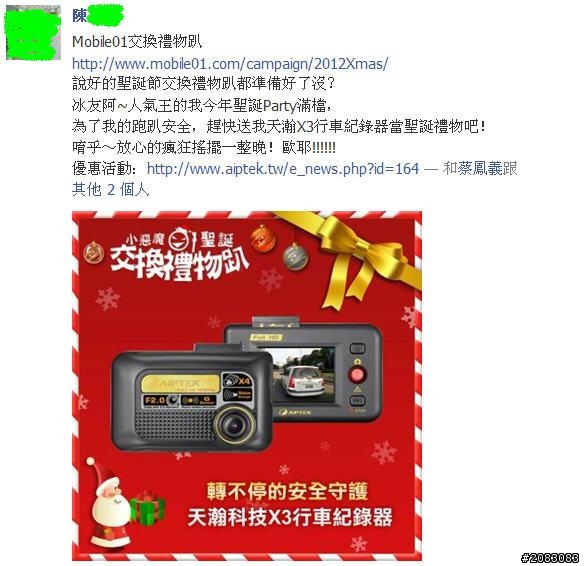Show the 其他 2 個人 tagged list

110,190
